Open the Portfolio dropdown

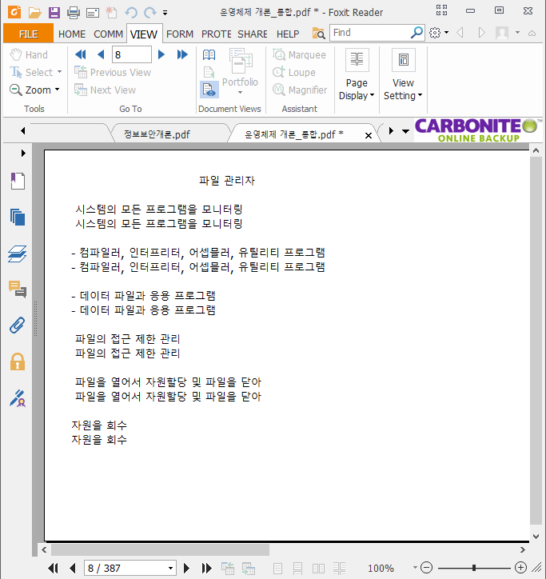point(240,72)
